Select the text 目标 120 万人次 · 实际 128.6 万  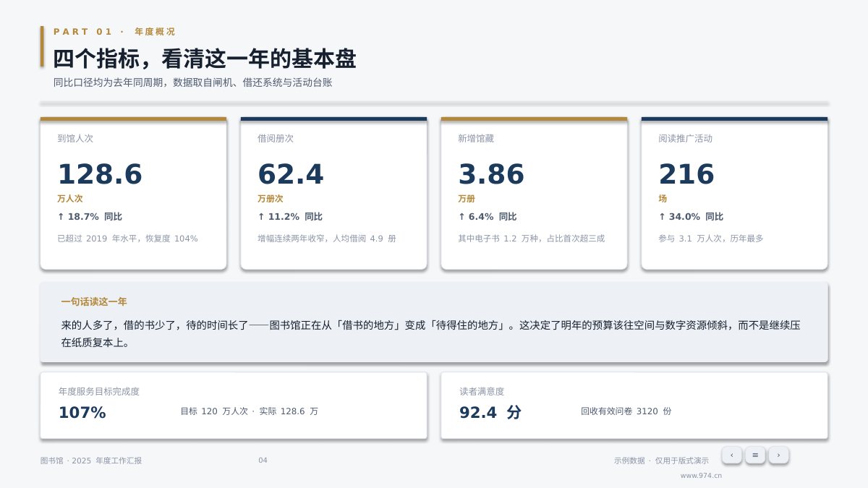pos(249,411)
